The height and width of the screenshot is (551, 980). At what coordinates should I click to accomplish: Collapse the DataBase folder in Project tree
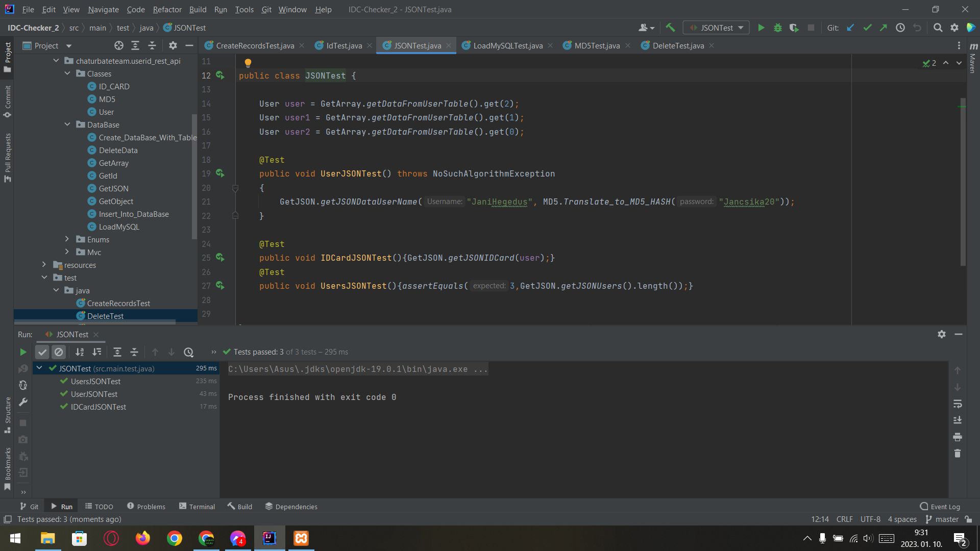(x=67, y=124)
